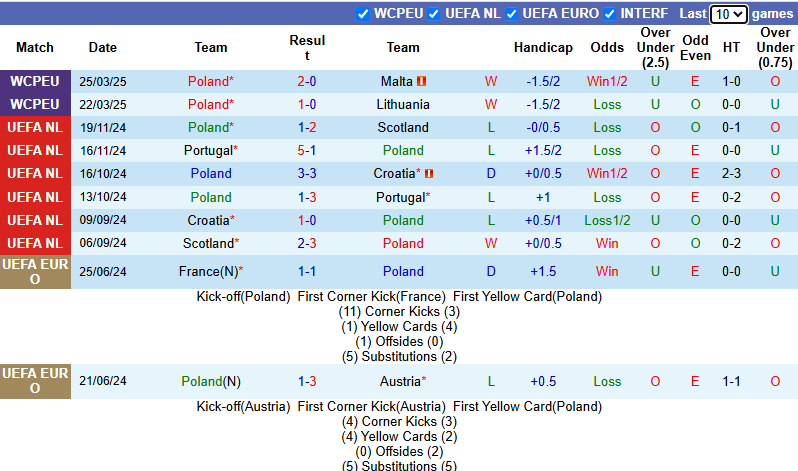Click the 1-1 France vs Poland score
Screen dimensions: 798x471
(307, 271)
